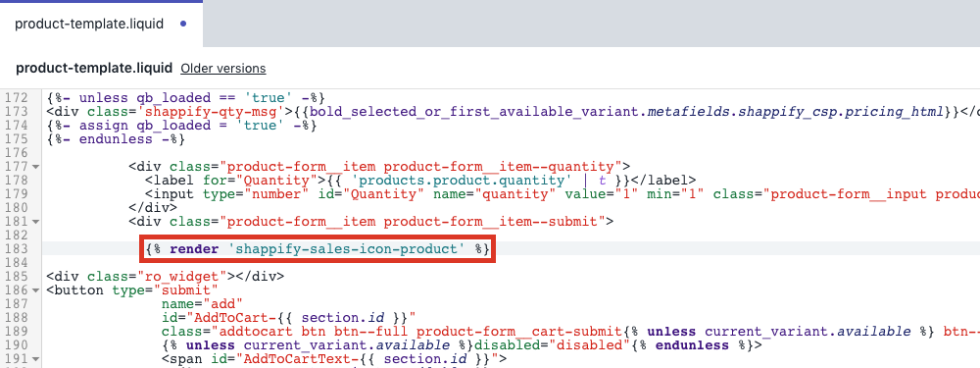Collapse the code fold at line 181
Viewport: 980px width, 368px height.
(x=35, y=222)
